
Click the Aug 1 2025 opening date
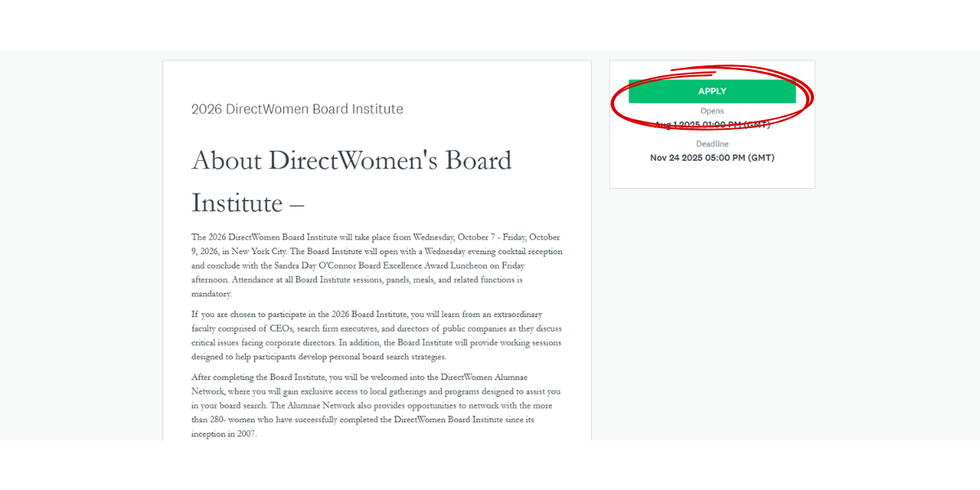712,125
